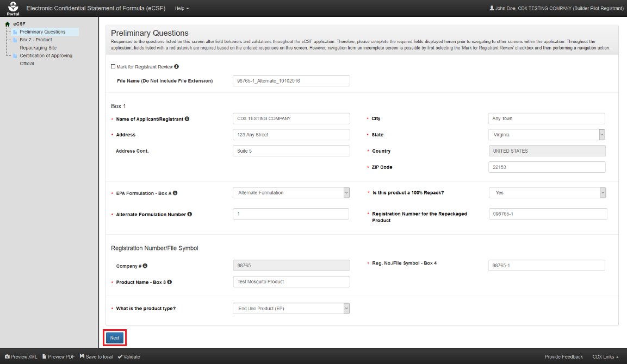Open the State dropdown showing Virginia
Image resolution: width=627 pixels, height=364 pixels.
pyautogui.click(x=546, y=135)
